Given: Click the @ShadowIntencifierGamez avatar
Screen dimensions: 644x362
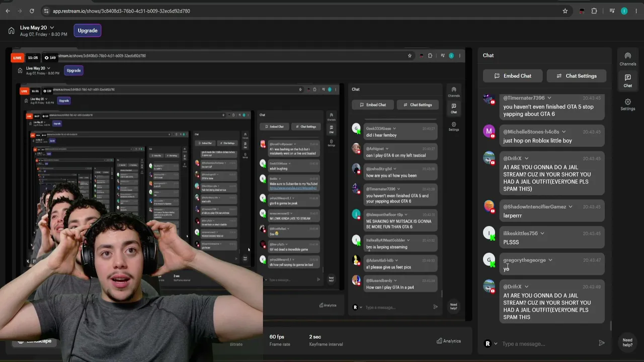Looking at the screenshot, I should [x=489, y=207].
